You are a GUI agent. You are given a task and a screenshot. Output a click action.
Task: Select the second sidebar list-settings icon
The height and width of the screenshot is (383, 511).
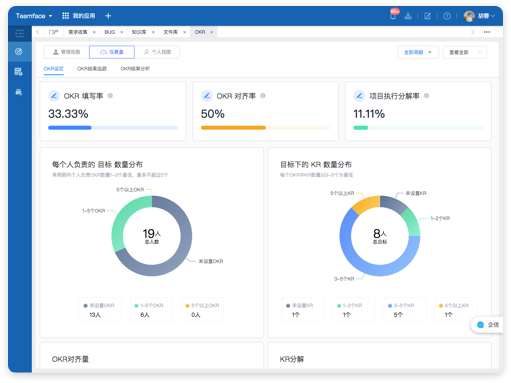pyautogui.click(x=19, y=72)
